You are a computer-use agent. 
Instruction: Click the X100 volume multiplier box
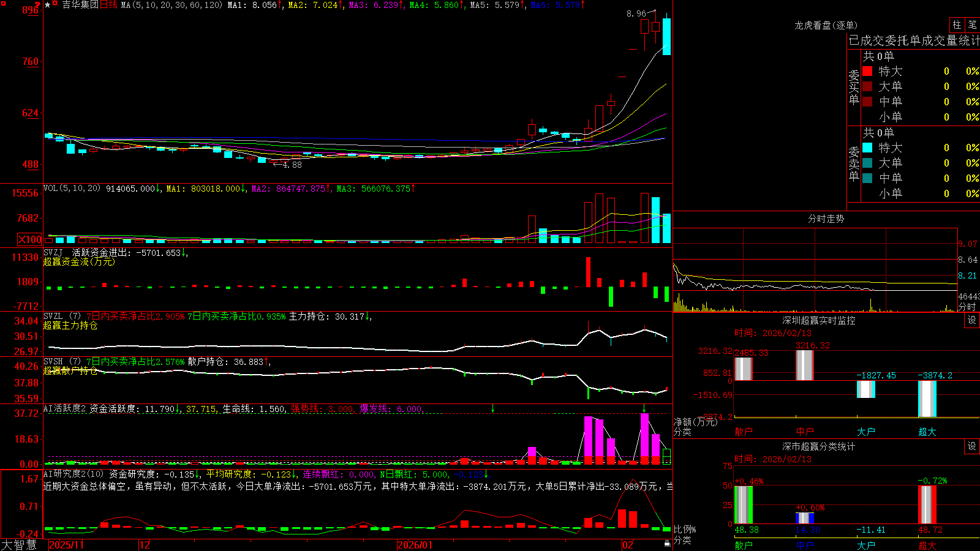[x=29, y=239]
